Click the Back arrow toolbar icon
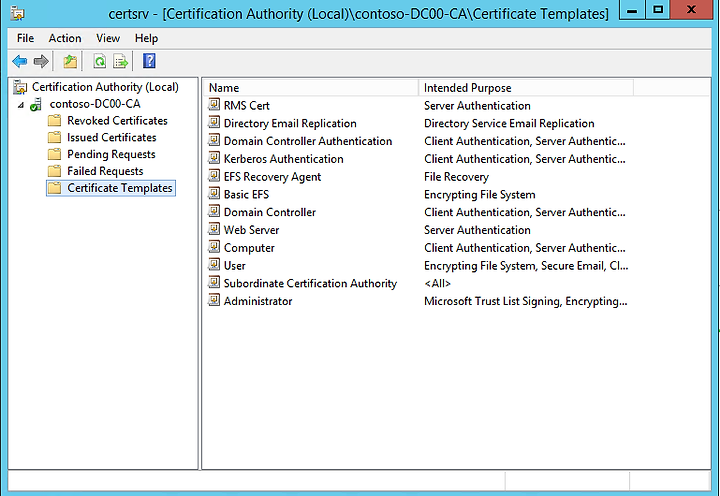Screen dimensions: 720x496 20,61
